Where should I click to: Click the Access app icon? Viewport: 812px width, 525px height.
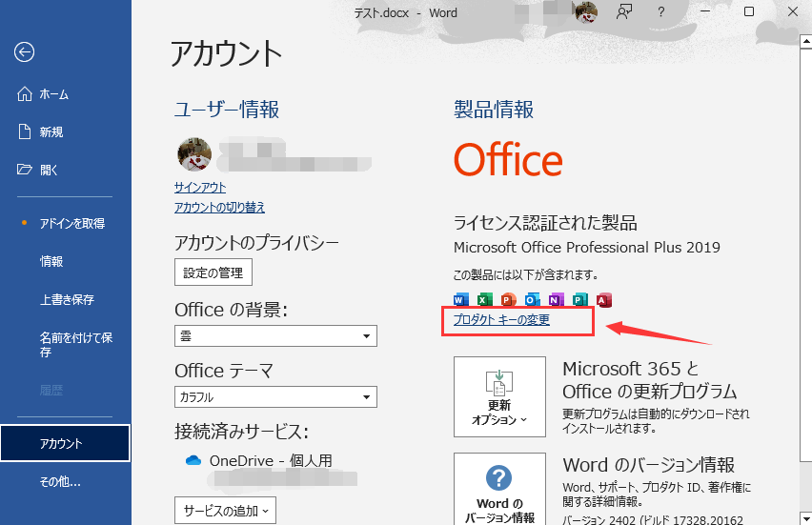[604, 299]
